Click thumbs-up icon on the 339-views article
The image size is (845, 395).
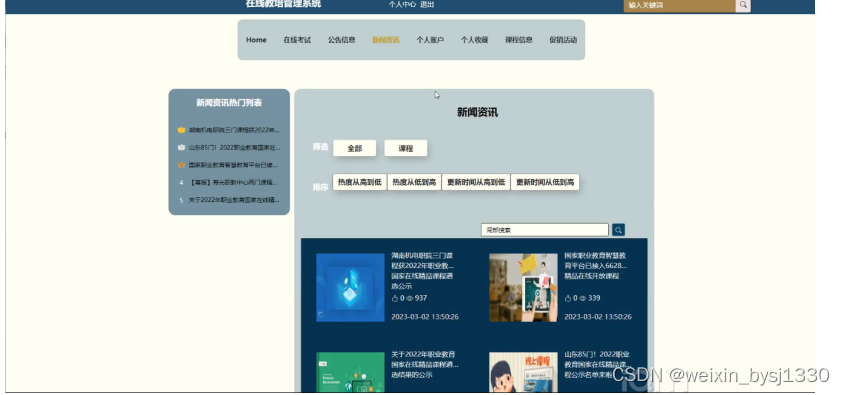tap(567, 298)
